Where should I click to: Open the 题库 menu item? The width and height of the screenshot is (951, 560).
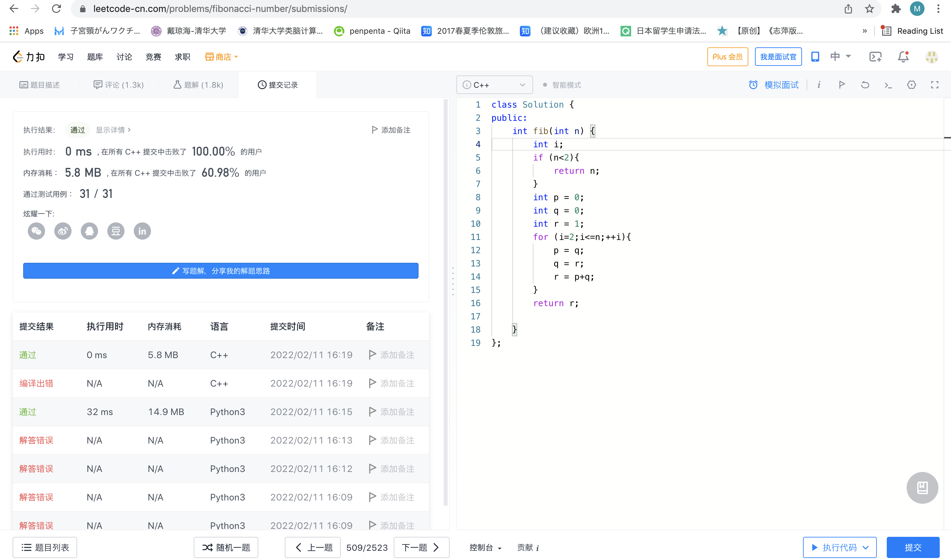(95, 57)
